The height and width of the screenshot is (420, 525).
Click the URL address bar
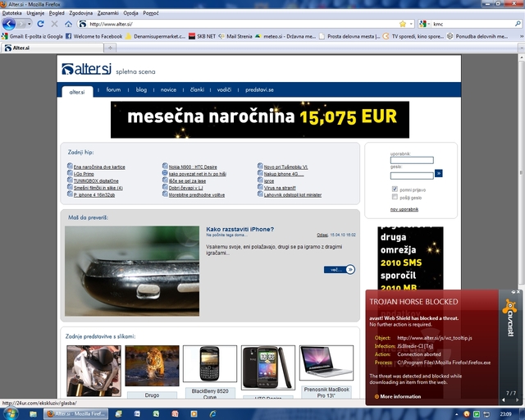point(243,24)
